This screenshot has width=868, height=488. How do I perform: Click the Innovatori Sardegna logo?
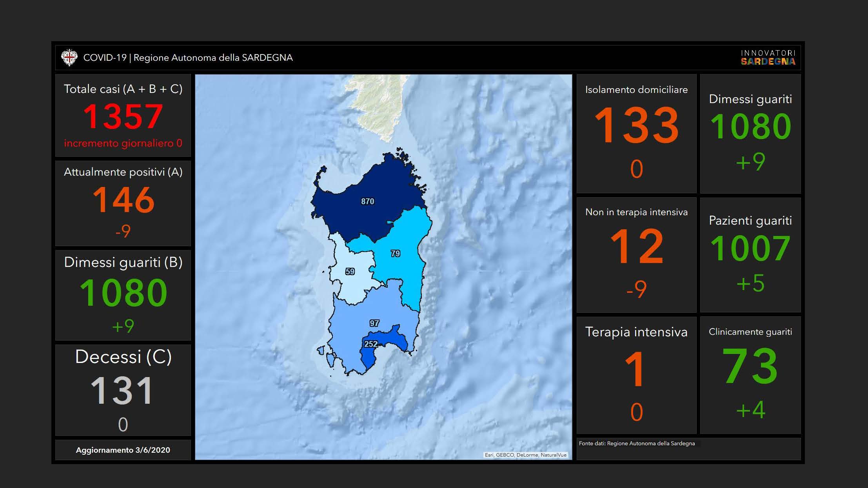click(768, 58)
